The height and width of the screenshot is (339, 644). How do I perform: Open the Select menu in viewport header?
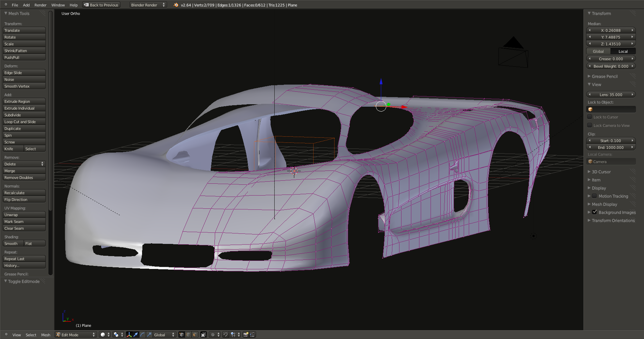point(31,335)
